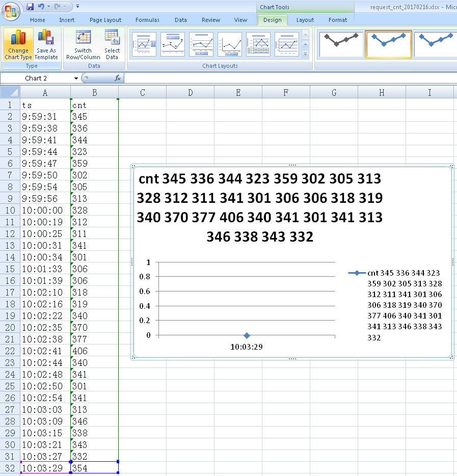Click Switch Row/Column
This screenshot has width=457, height=476.
coord(83,44)
